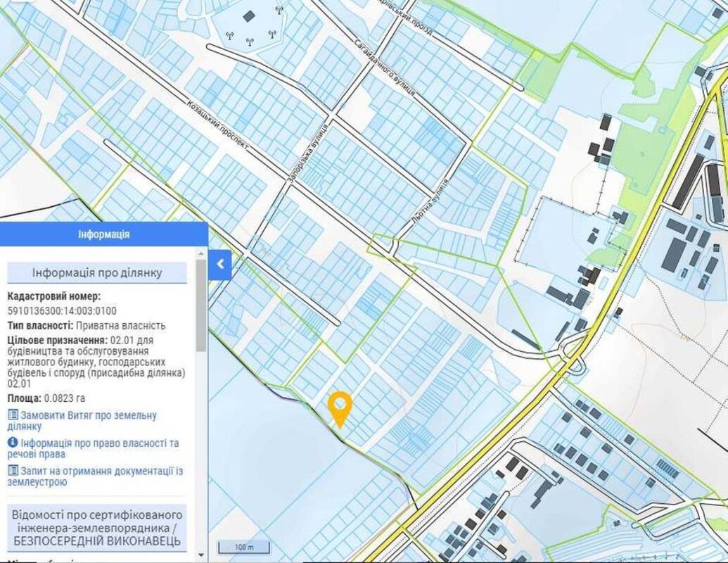The width and height of the screenshot is (728, 563).
Task: Click the Козацький проспект street label
Action: [217, 132]
